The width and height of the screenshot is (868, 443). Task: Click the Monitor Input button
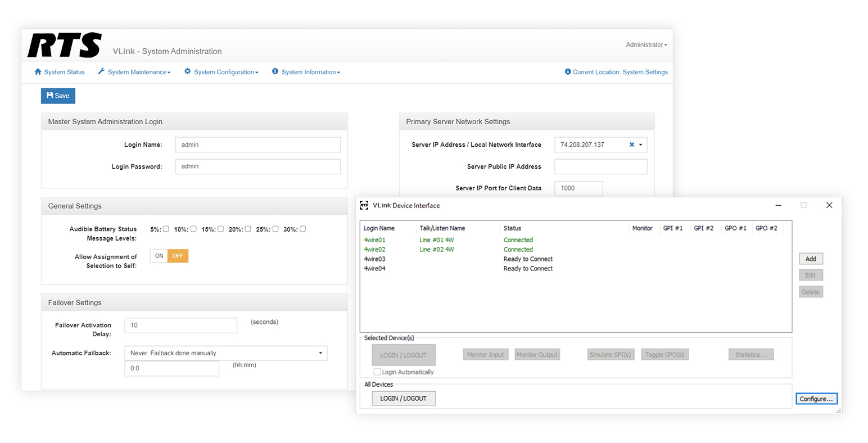[x=486, y=355]
